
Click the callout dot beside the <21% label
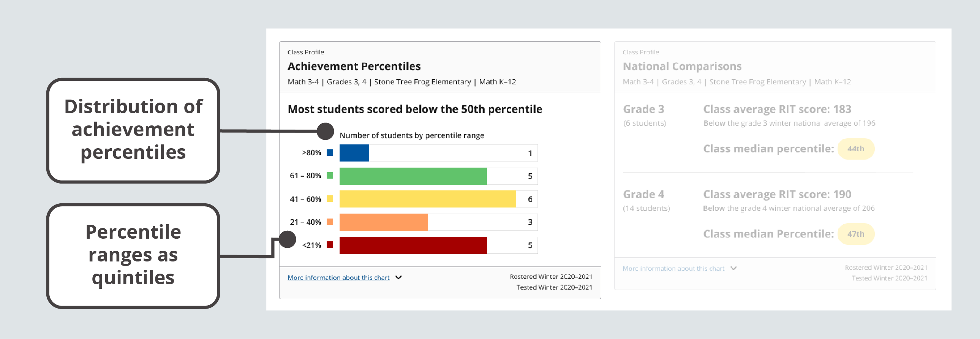tap(287, 239)
